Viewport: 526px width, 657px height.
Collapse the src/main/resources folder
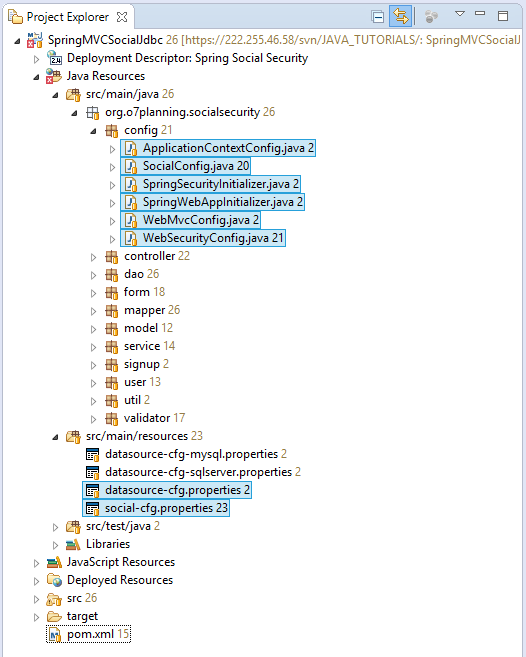pos(55,437)
